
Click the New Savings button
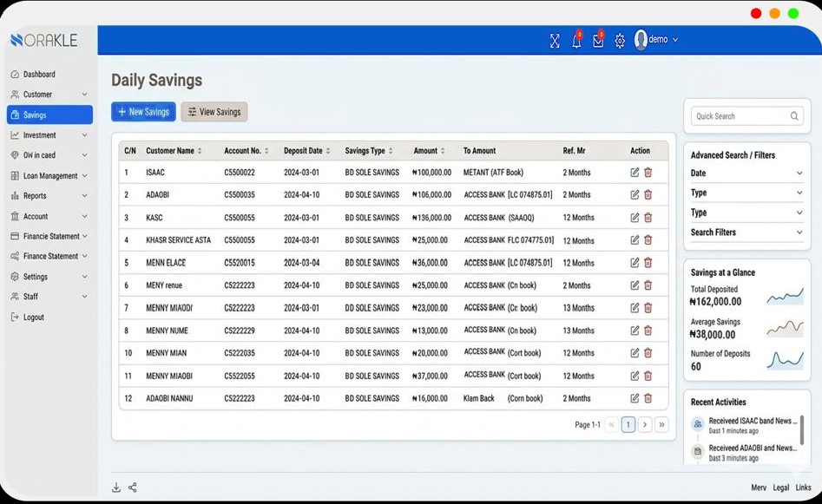tap(143, 112)
